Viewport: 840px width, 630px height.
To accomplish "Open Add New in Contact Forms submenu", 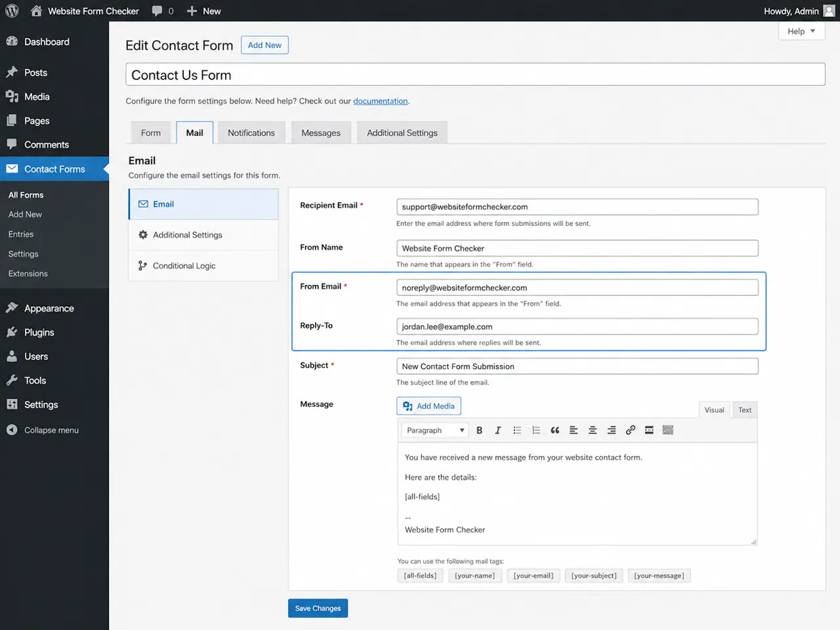I will (x=25, y=215).
